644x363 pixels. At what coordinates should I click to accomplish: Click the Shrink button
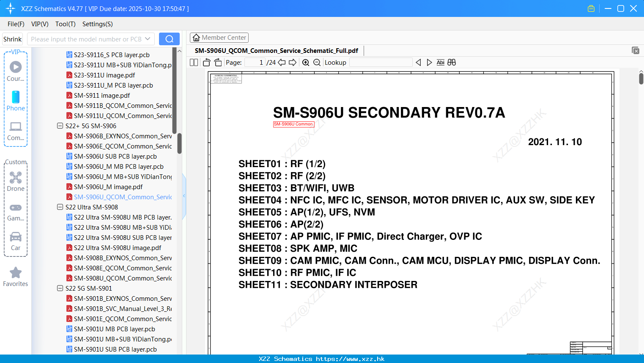[13, 39]
